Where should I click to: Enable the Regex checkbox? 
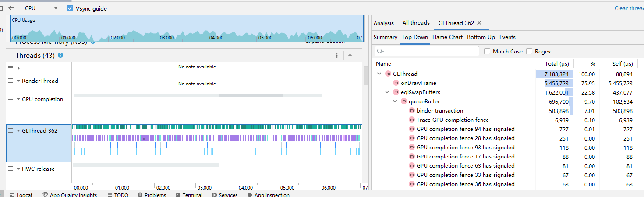point(529,52)
